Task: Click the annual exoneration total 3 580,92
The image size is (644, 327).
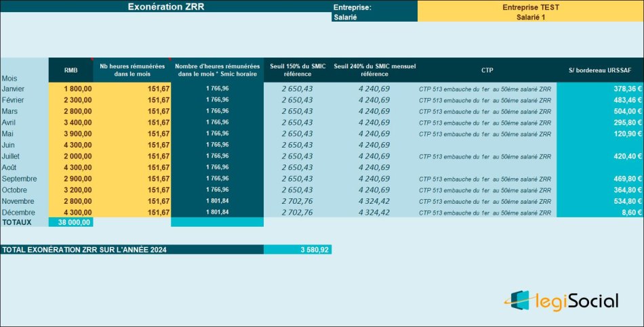Action: click(x=297, y=250)
